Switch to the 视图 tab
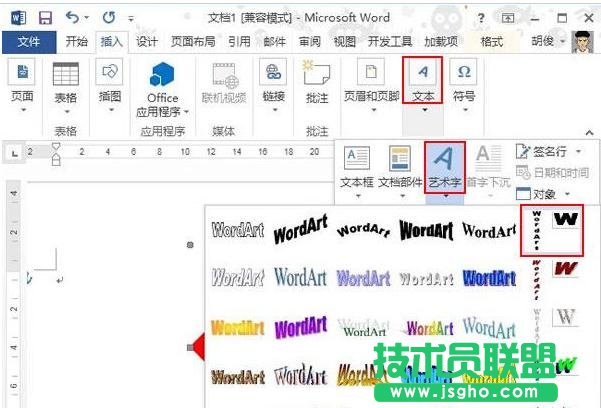Image resolution: width=601 pixels, height=408 pixels. [x=345, y=41]
